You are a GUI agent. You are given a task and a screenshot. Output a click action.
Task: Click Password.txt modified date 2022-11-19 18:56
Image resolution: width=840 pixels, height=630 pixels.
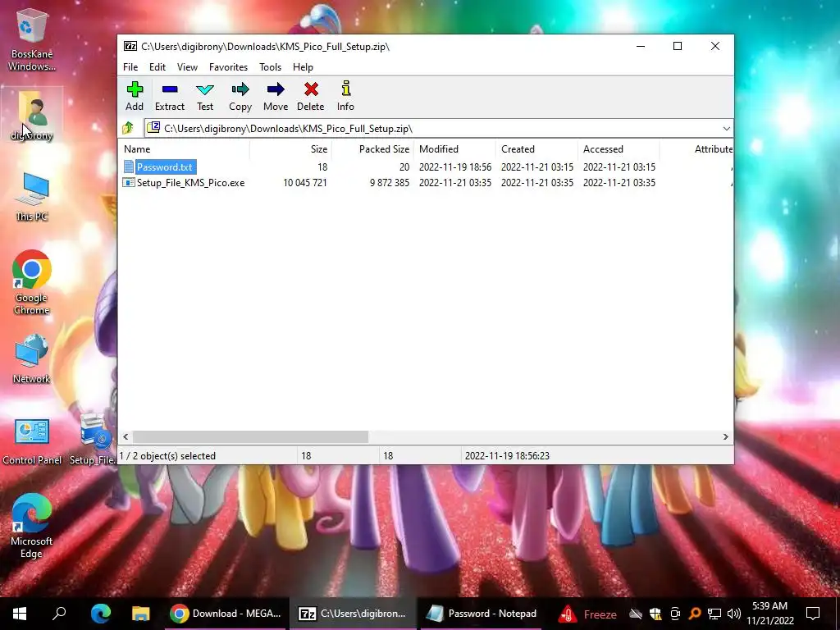(454, 167)
